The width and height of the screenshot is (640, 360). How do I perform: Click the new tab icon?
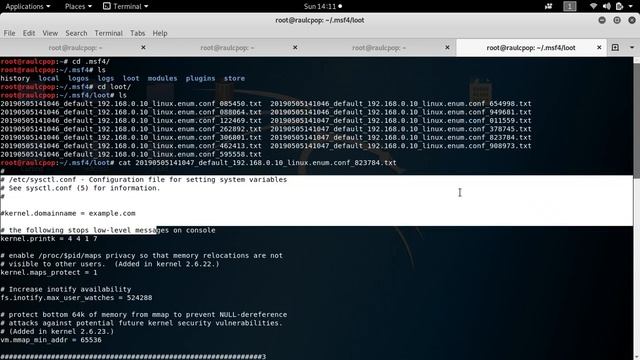pyautogui.click(x=615, y=47)
